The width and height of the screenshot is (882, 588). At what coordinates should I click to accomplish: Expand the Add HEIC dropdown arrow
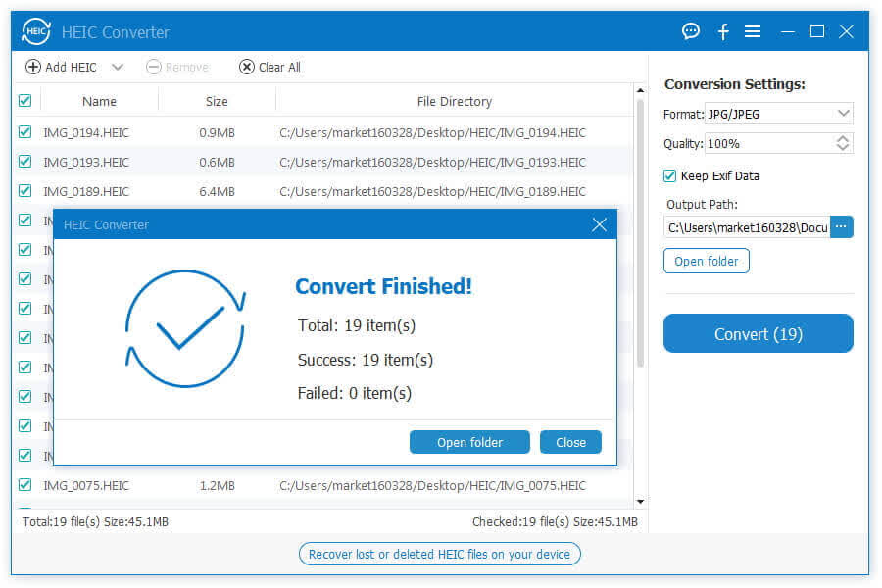[119, 67]
